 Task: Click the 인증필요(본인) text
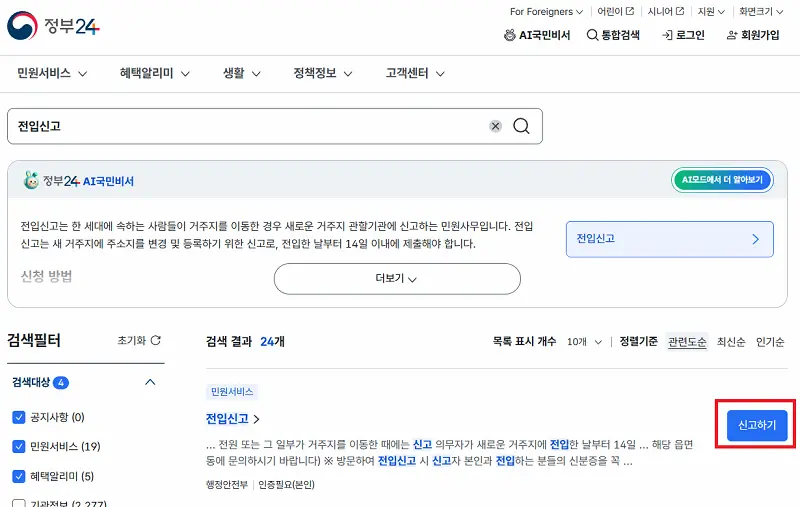point(286,485)
